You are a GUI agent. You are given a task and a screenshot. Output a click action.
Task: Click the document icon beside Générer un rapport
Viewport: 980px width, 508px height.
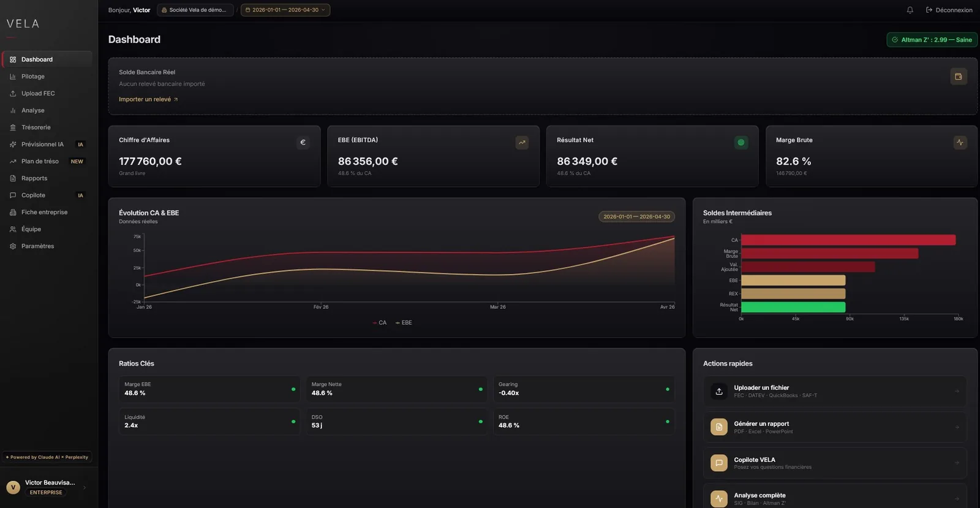719,427
